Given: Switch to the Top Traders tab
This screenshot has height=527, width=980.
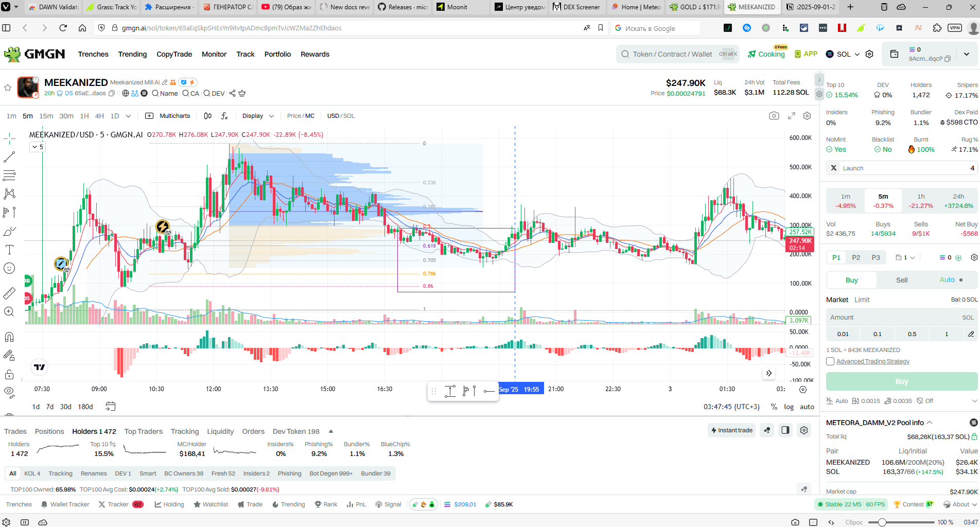Looking at the screenshot, I should 143,431.
